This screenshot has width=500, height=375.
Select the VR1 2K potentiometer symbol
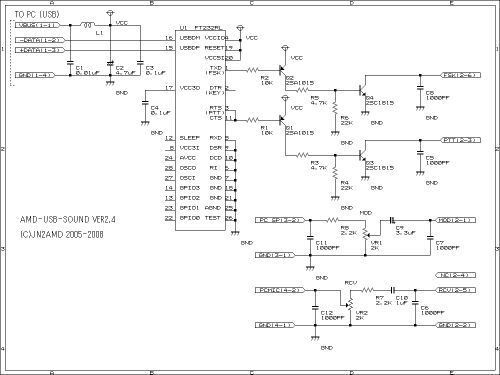point(366,234)
